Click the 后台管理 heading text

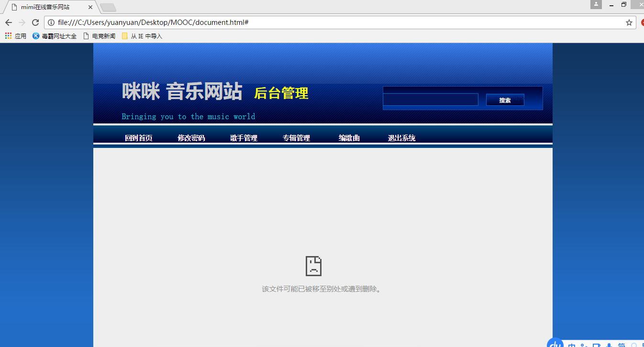(x=281, y=93)
